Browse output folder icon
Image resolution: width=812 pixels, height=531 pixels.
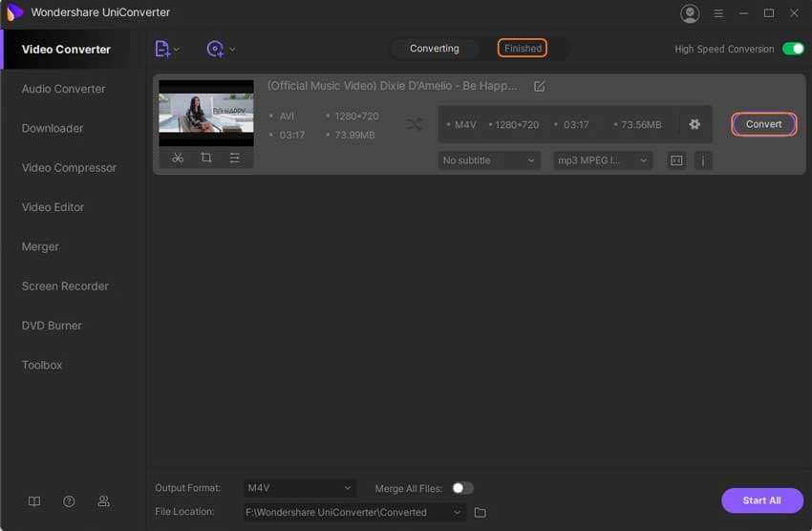click(x=481, y=512)
